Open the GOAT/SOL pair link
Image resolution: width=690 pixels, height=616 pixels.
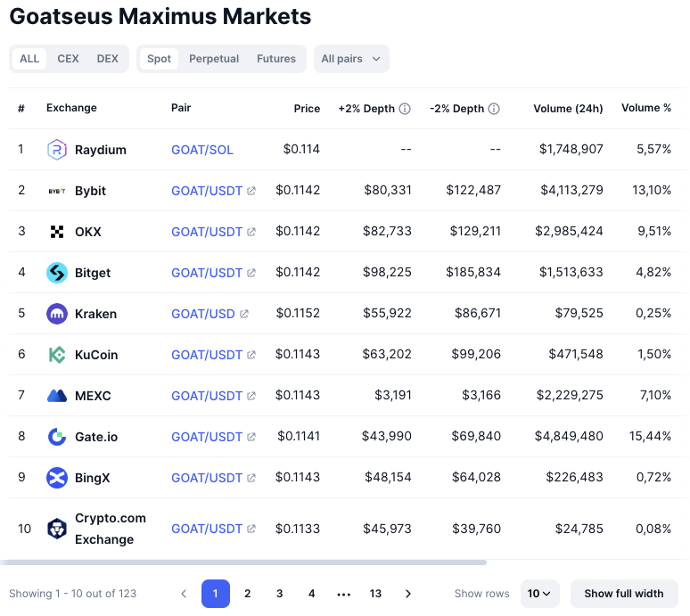coord(202,150)
